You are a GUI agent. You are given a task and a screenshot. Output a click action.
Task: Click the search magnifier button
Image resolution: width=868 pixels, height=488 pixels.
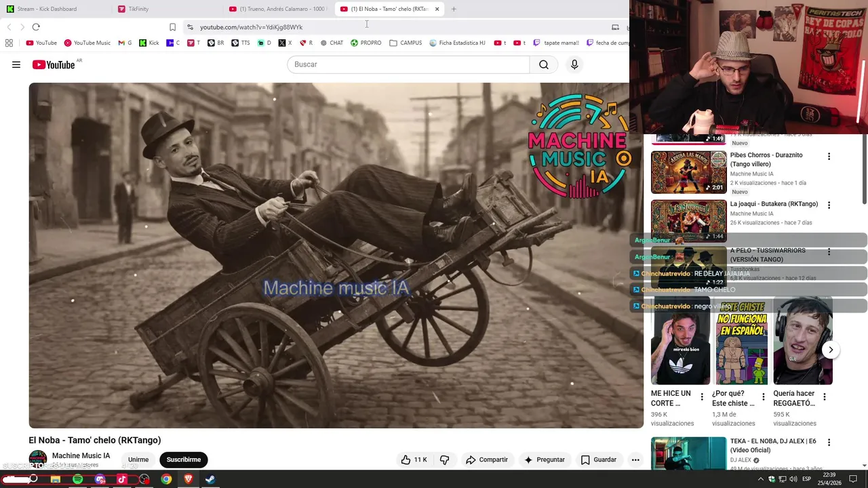coord(544,64)
